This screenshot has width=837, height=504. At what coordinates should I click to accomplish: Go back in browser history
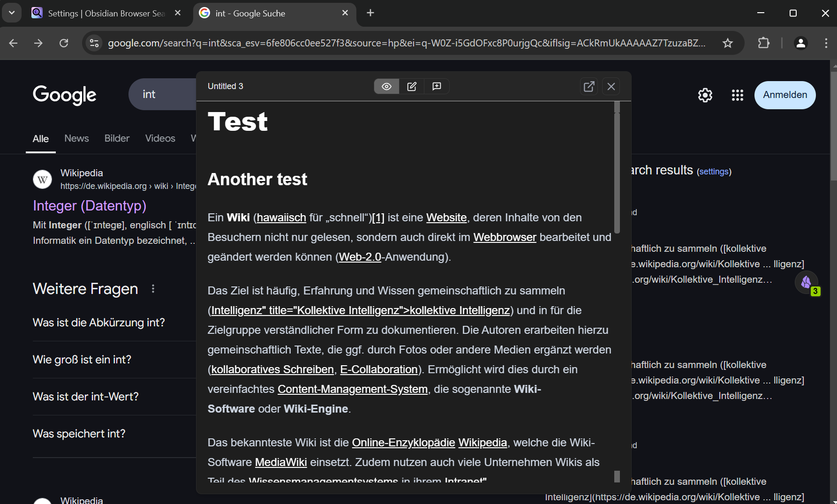click(x=13, y=43)
